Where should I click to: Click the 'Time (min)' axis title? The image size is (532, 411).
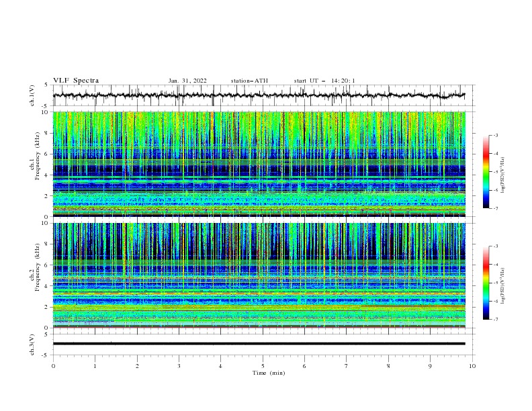[269, 373]
